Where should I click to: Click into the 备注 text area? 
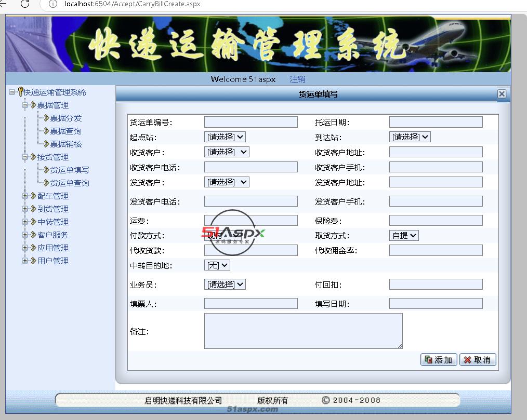pyautogui.click(x=303, y=331)
